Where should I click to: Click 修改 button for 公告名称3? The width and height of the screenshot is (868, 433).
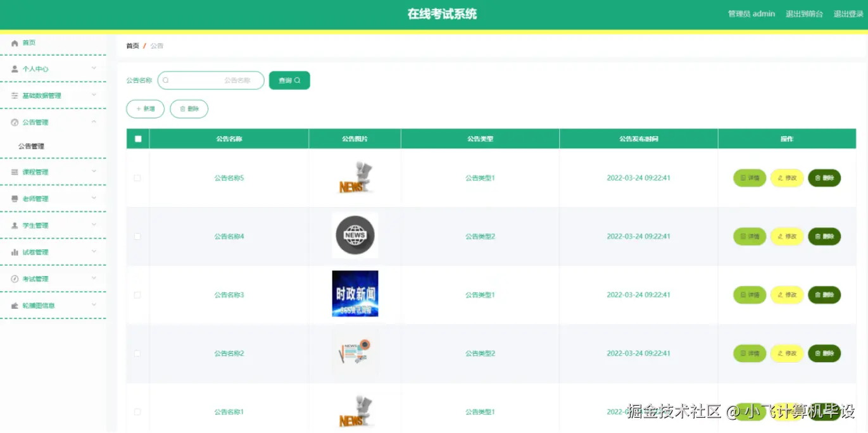click(787, 295)
